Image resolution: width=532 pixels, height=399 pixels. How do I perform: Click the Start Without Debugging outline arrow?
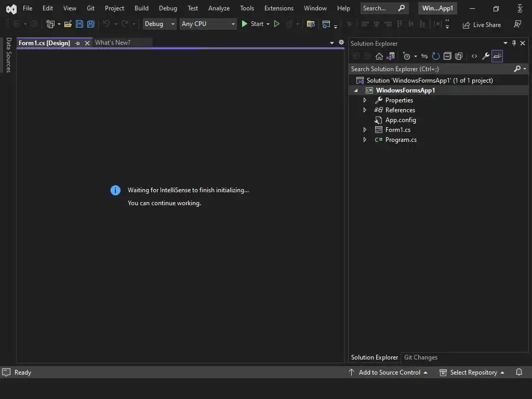(277, 24)
